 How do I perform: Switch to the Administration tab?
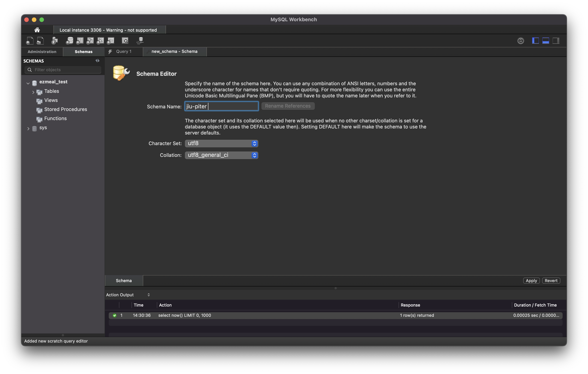click(x=42, y=52)
